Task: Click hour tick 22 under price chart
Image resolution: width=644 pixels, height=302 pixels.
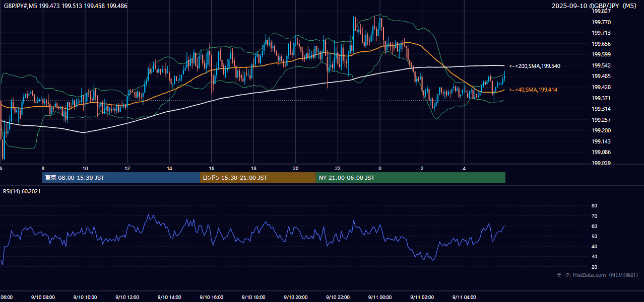Action: coord(338,169)
